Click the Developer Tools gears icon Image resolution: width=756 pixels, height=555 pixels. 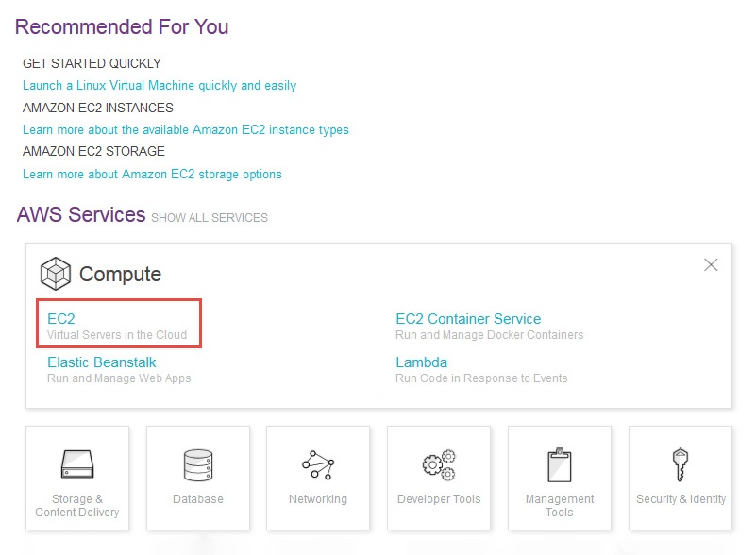(439, 464)
